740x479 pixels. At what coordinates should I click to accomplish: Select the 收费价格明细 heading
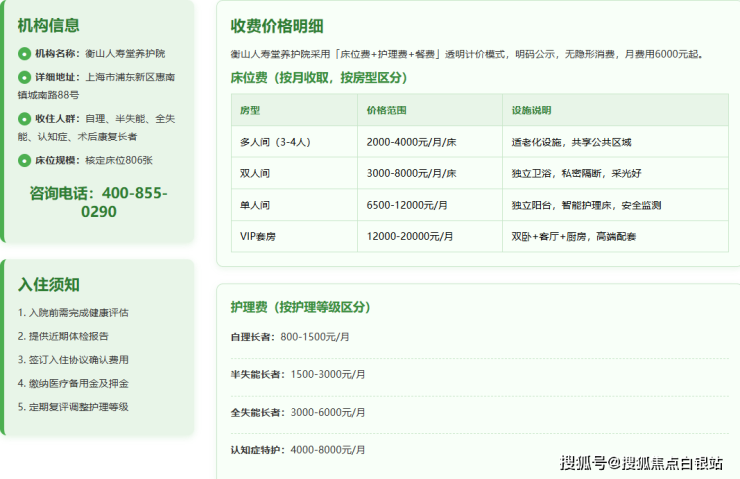pyautogui.click(x=277, y=26)
